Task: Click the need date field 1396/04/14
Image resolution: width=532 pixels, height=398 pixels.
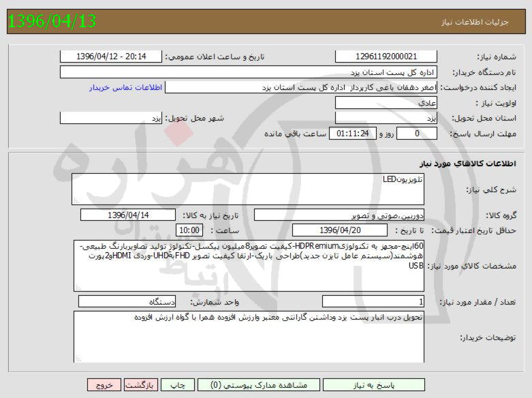Action: coord(128,215)
